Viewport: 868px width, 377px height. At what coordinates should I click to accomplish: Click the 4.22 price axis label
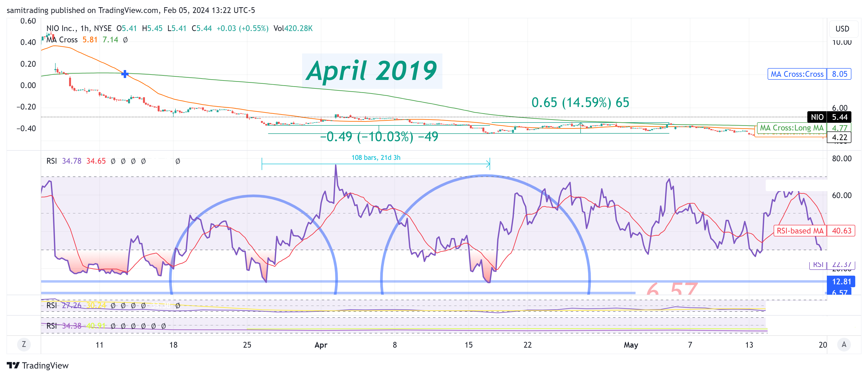tap(839, 137)
